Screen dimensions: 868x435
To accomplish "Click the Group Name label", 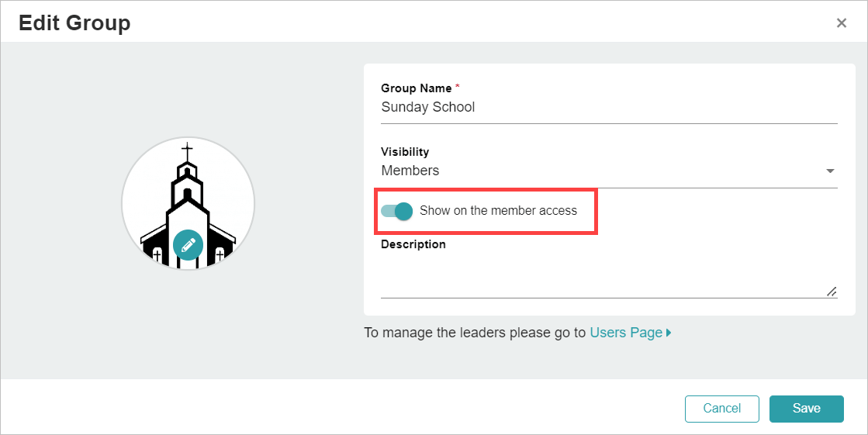I will (417, 88).
